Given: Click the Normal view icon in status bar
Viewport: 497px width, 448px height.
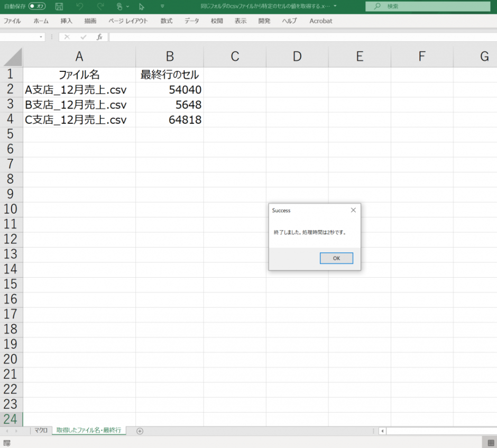Looking at the screenshot, I should pos(489,443).
